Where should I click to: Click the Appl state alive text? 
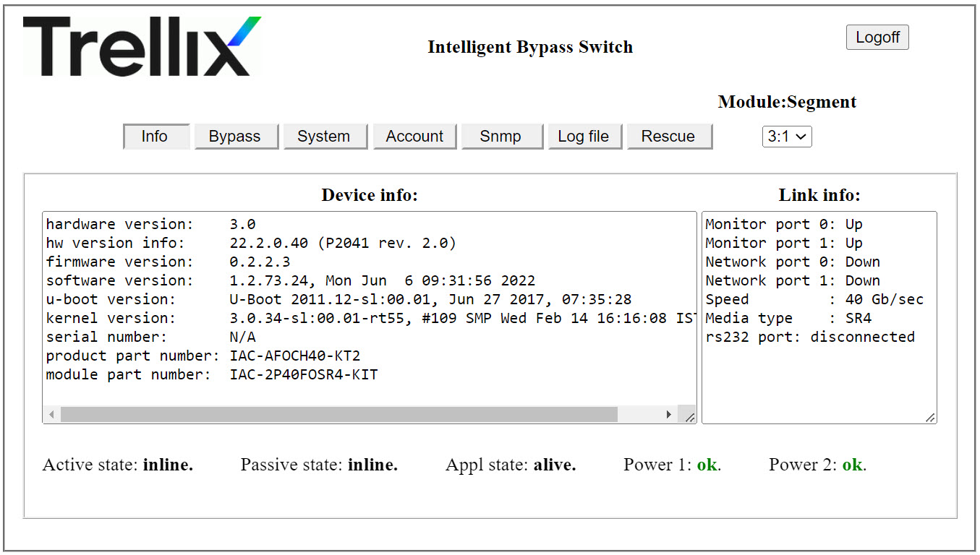tap(511, 465)
